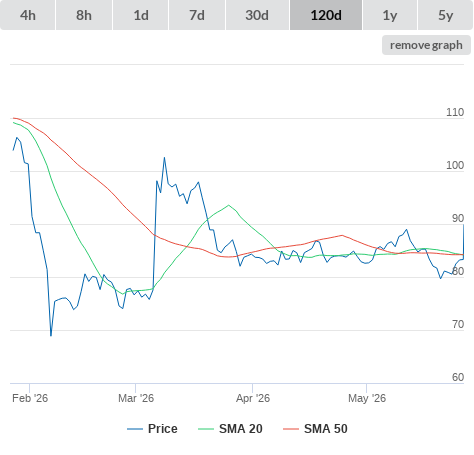Viewport: 474px width, 455px height.
Task: Click the Mar '26 axis tick label
Action: point(136,398)
